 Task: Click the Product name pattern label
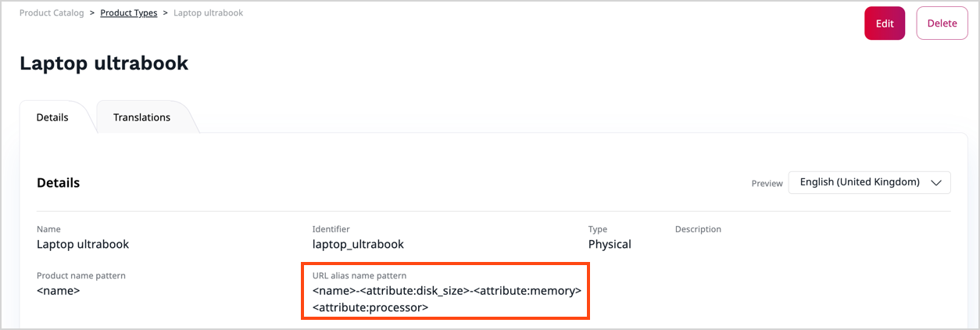[81, 276]
